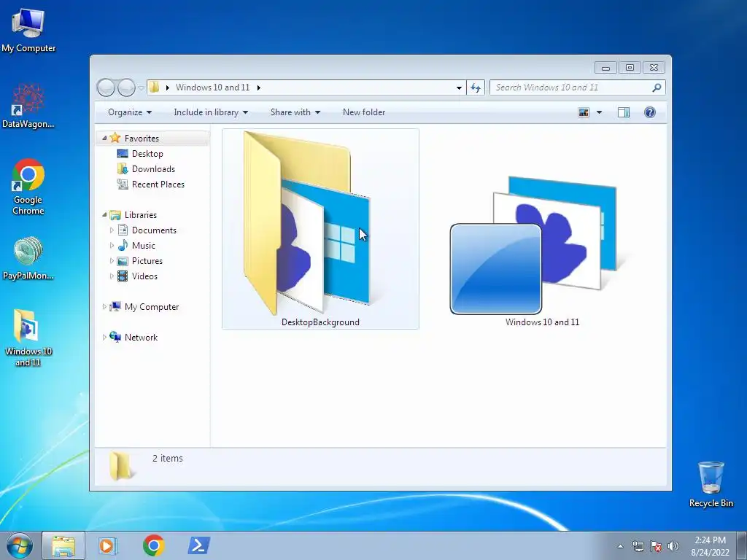Select Libraries in the navigation pane
747x560 pixels.
141,215
